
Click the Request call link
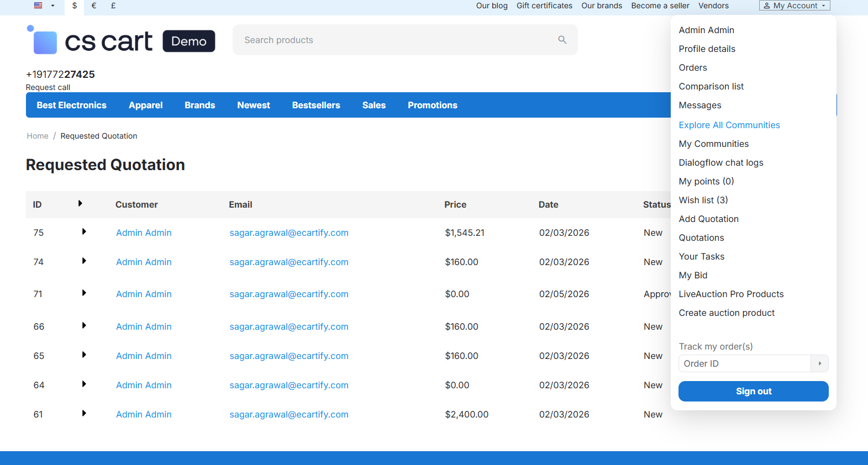48,87
